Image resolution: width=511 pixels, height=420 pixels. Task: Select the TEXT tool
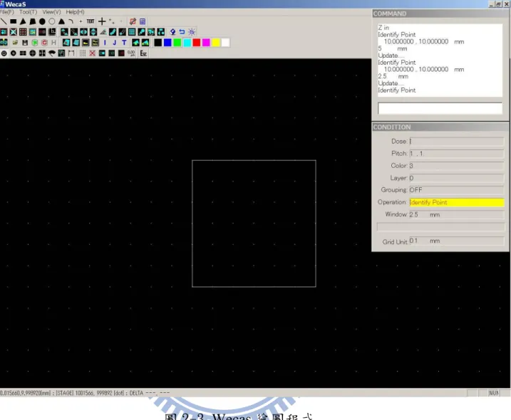pyautogui.click(x=91, y=21)
